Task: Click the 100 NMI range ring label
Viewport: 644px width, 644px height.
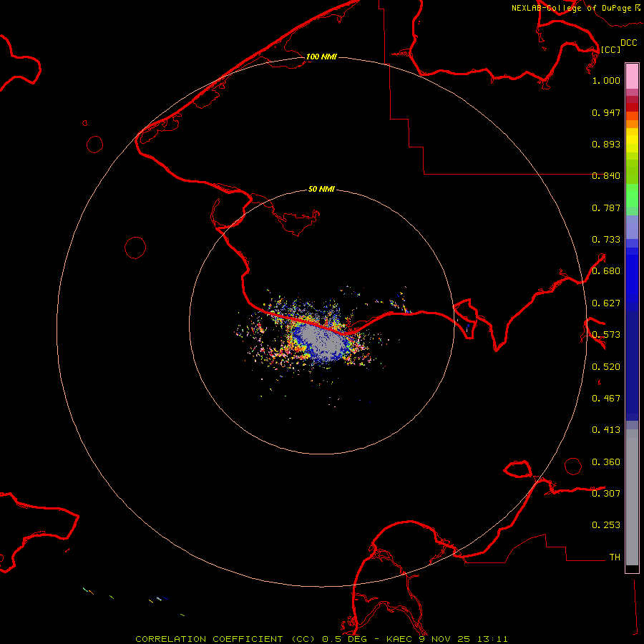Action: (x=321, y=57)
